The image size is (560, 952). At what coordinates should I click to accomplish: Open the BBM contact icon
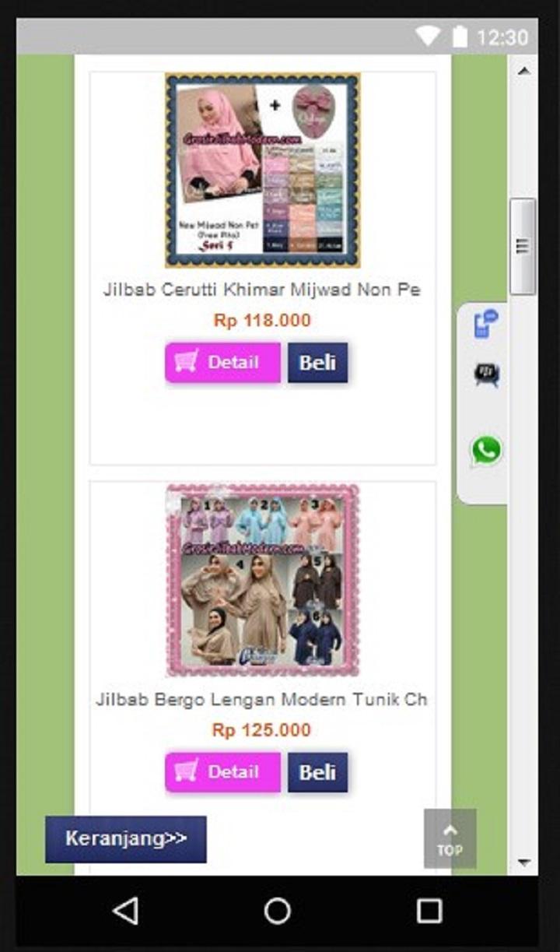coord(487,374)
